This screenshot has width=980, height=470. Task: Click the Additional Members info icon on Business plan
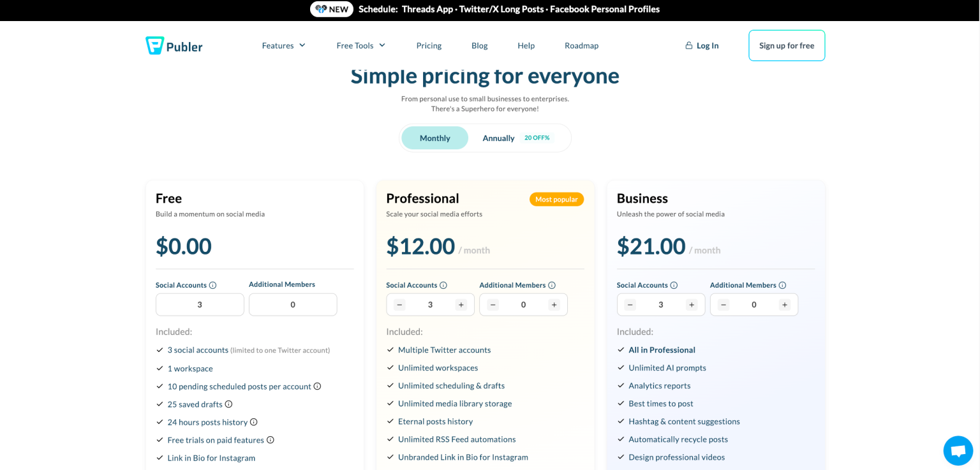(783, 285)
